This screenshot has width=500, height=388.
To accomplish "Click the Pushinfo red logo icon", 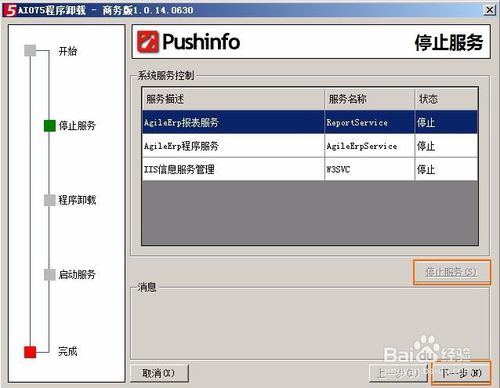I will pos(148,42).
